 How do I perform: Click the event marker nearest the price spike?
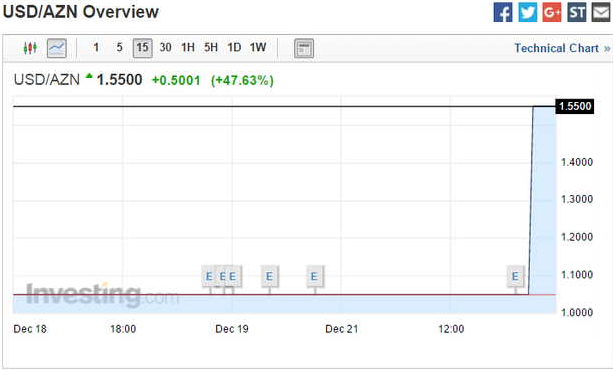click(x=515, y=277)
